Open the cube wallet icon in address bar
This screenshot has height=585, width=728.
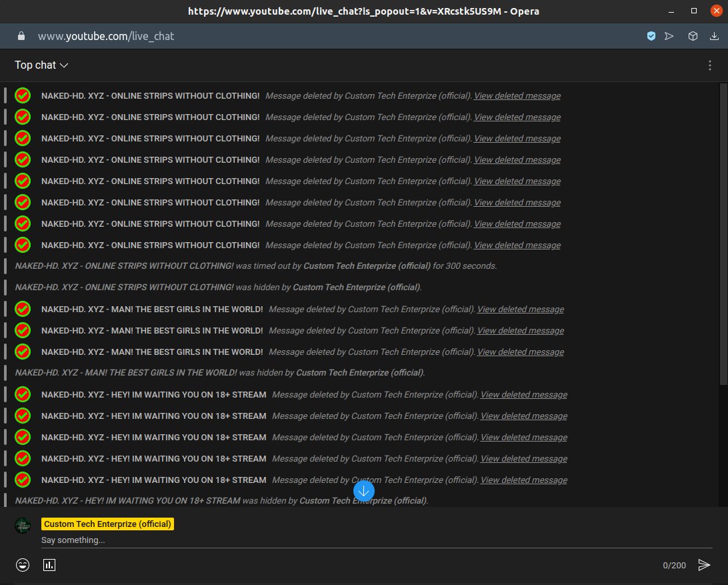[693, 36]
